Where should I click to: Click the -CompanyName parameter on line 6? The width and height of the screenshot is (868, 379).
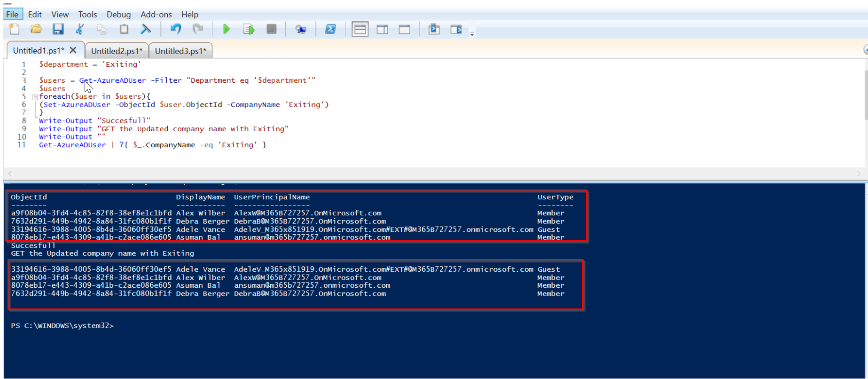[x=253, y=105]
